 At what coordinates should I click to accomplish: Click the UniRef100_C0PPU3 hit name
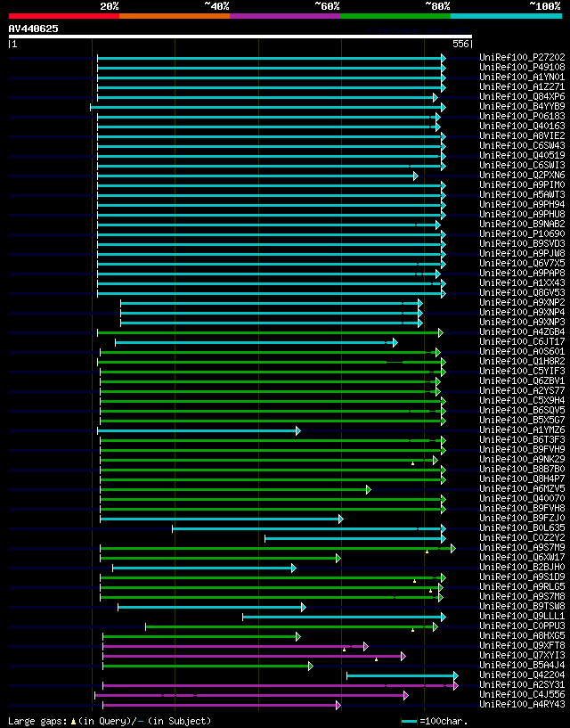coord(522,626)
